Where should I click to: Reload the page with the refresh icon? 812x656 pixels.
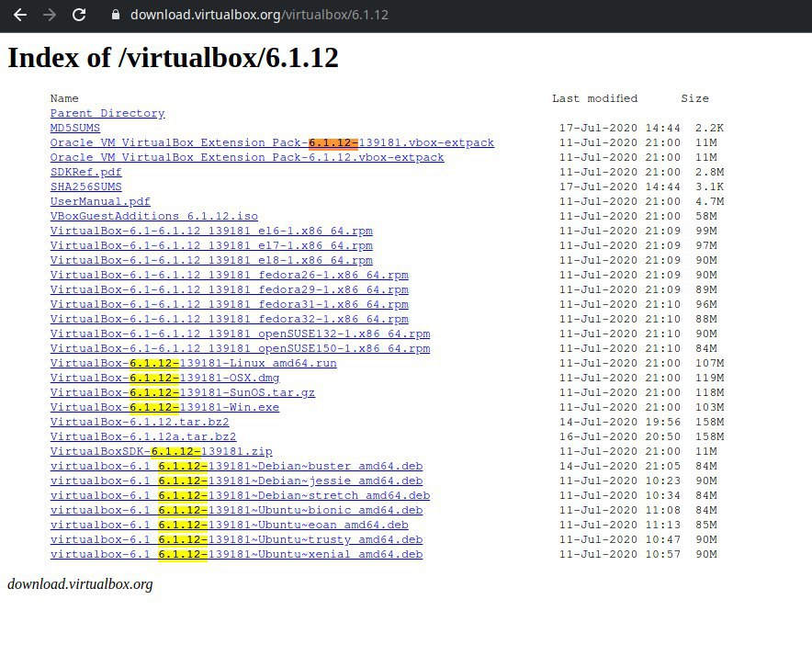[79, 15]
